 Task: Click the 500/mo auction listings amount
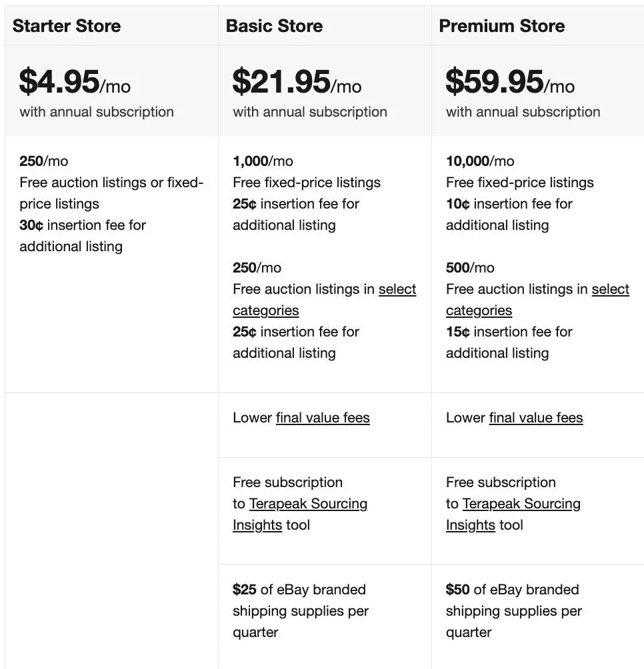470,268
